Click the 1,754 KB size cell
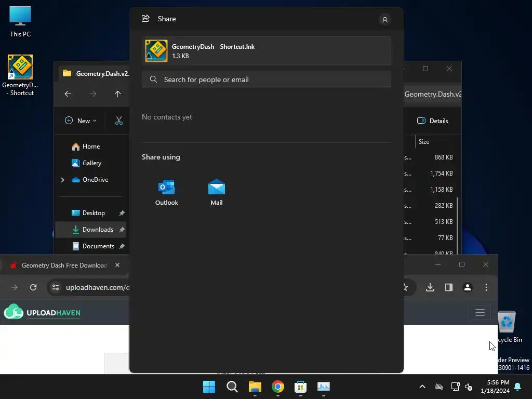 441,174
